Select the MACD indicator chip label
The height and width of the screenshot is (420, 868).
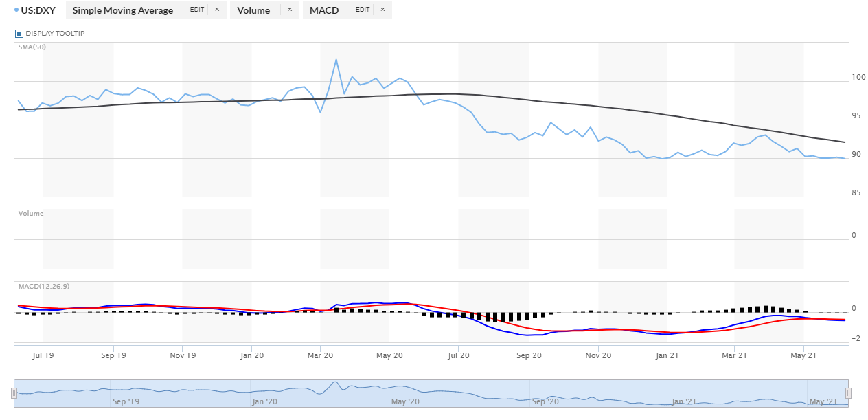tap(324, 10)
